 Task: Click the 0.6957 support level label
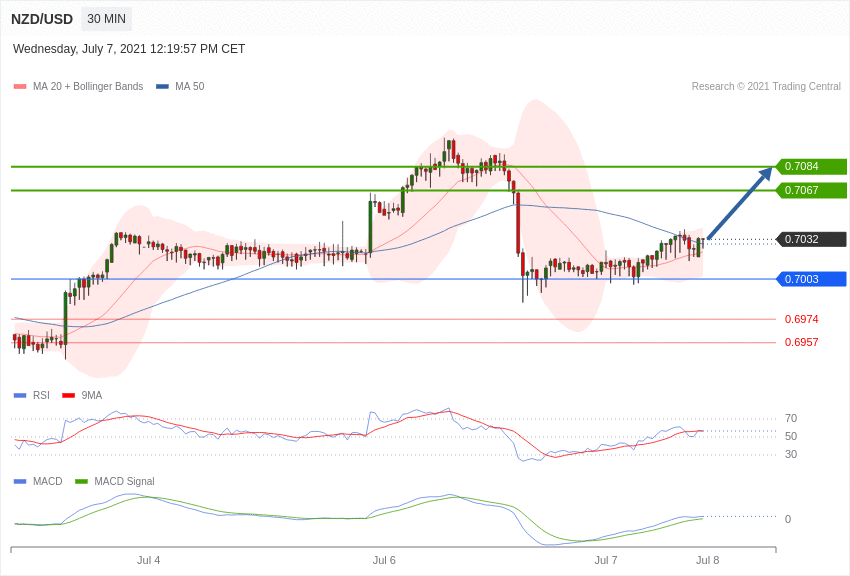(801, 342)
